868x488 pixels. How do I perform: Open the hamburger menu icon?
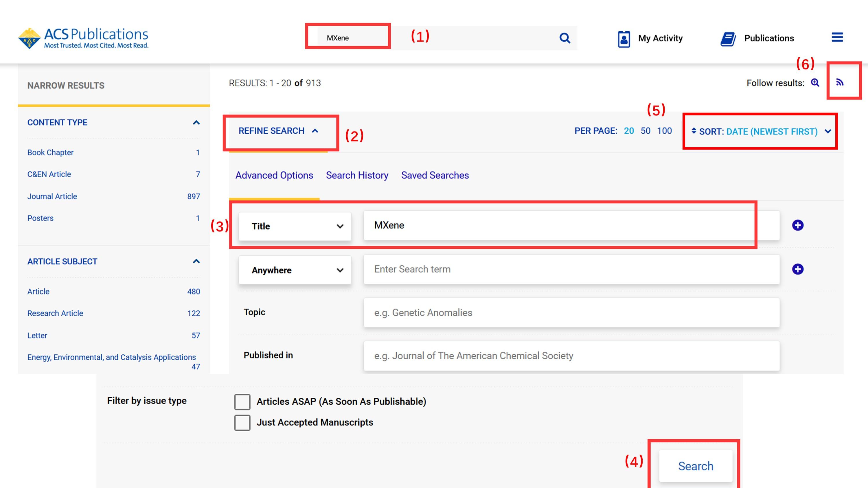837,37
